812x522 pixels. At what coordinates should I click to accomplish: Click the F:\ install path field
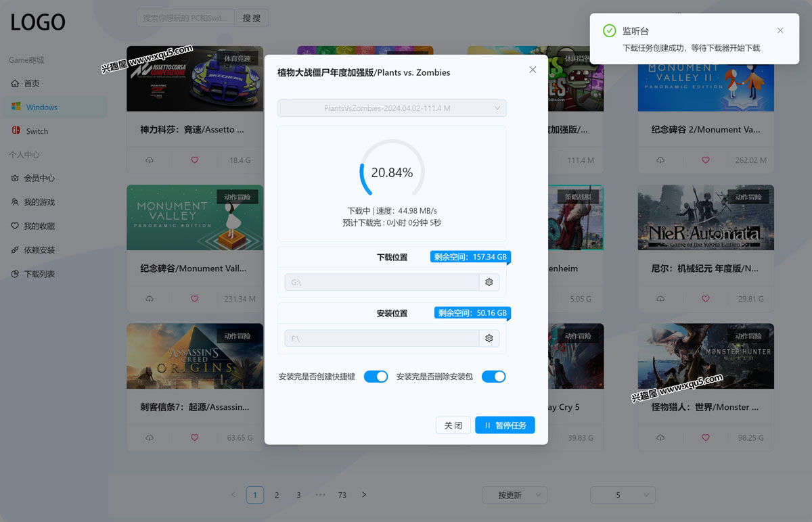[x=382, y=338]
